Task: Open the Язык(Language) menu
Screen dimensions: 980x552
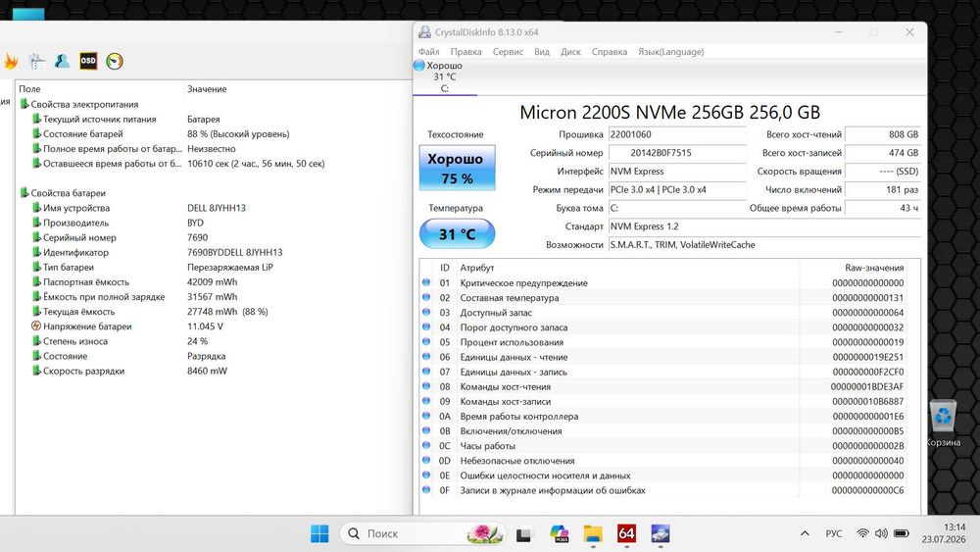Action: point(670,51)
